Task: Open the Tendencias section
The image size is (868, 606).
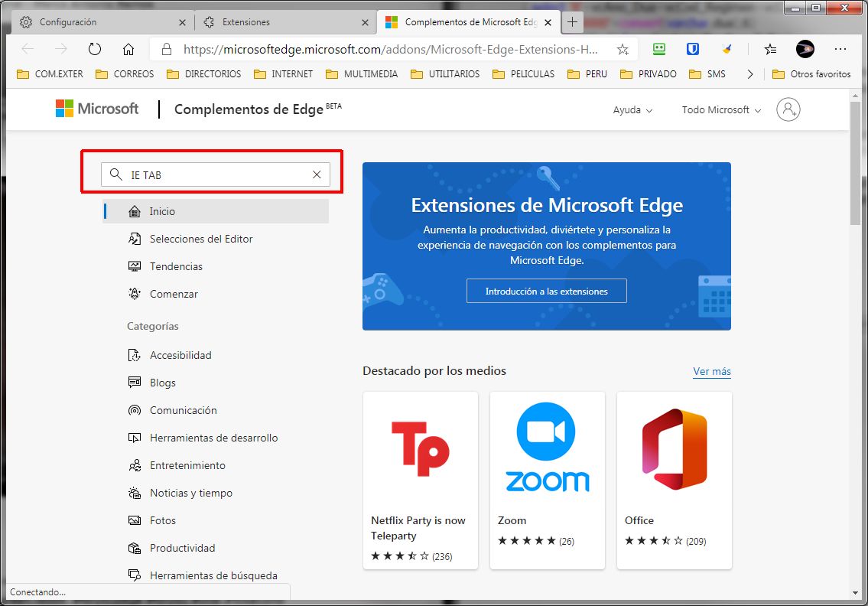Action: [165, 266]
